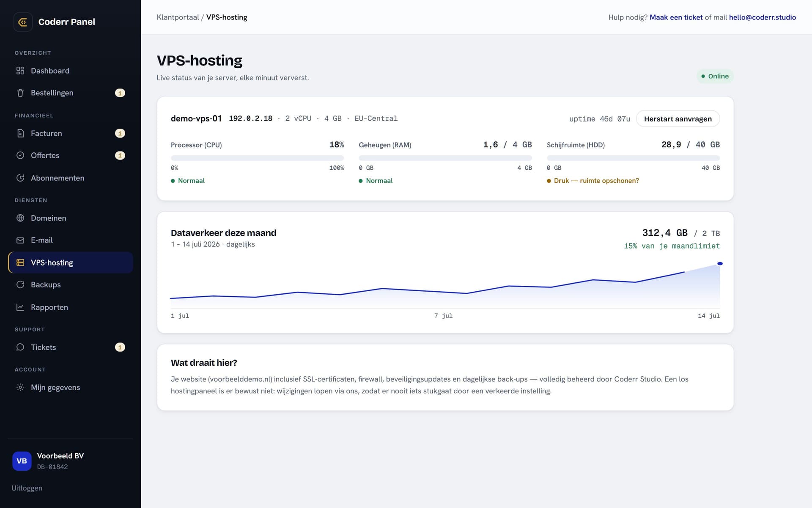Select the Facturen document icon
This screenshot has width=812, height=508.
coord(20,133)
